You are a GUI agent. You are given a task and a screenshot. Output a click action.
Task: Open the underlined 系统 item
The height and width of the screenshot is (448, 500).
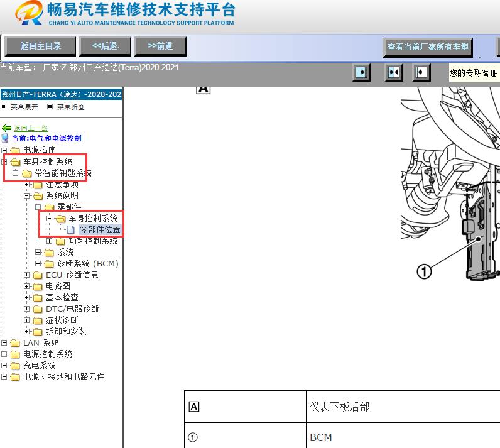point(65,253)
